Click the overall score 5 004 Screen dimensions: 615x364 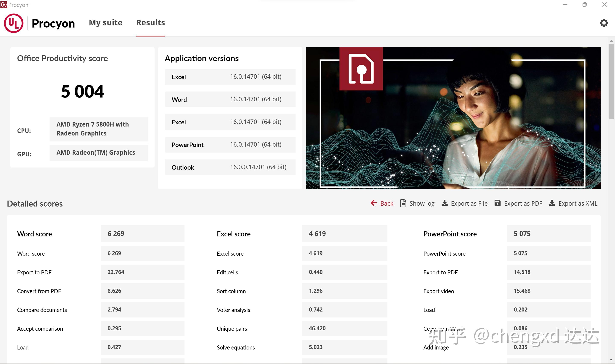(82, 92)
